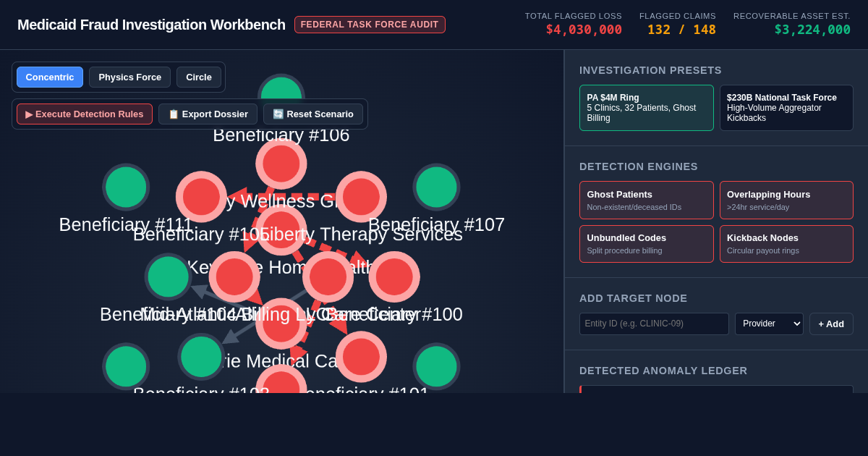Click the Medicaid Fraud Investigation Workbench title
The height and width of the screenshot is (456, 868).
click(x=151, y=25)
